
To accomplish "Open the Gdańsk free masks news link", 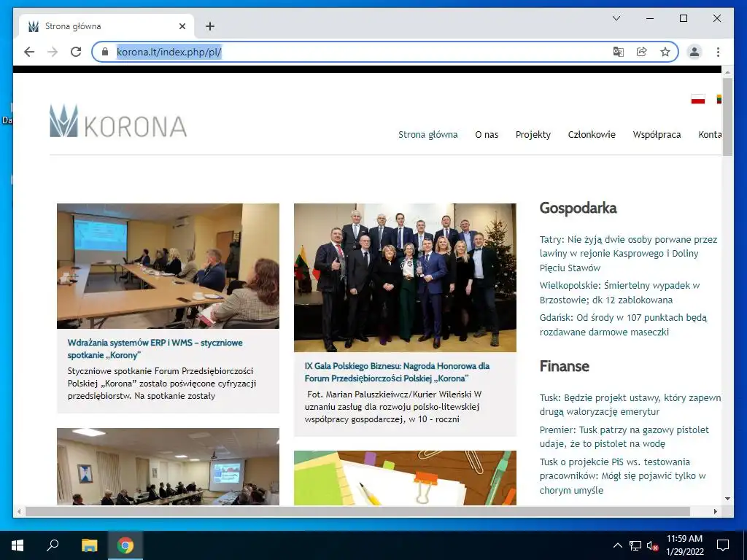I will pyautogui.click(x=623, y=324).
